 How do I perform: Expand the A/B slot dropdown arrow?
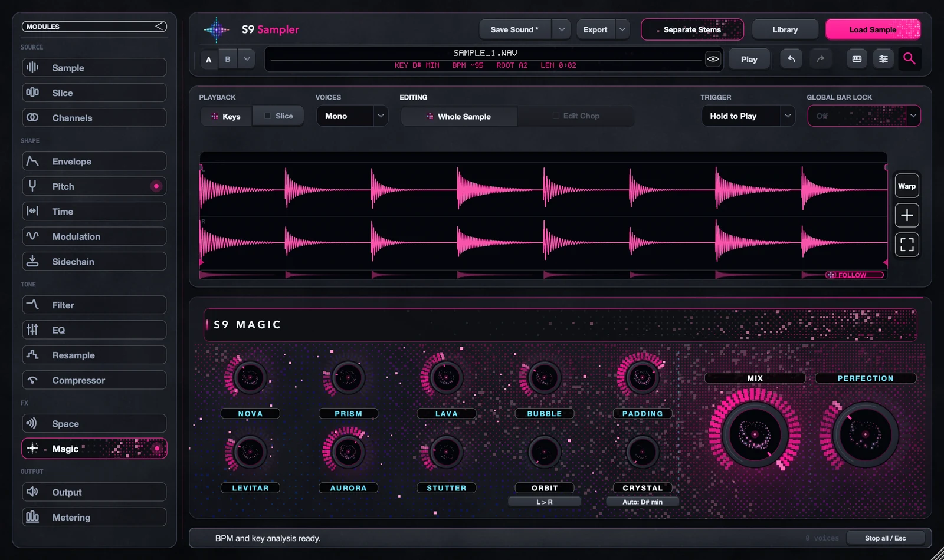tap(247, 59)
